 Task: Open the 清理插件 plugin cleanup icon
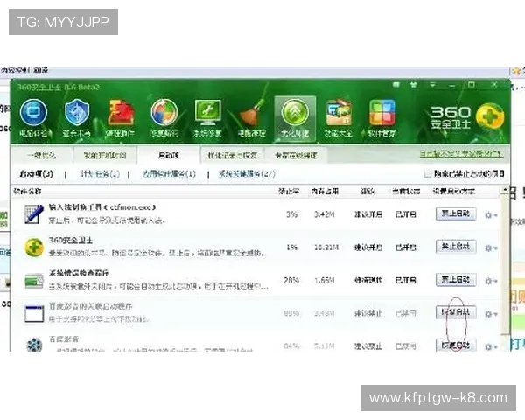pos(120,118)
